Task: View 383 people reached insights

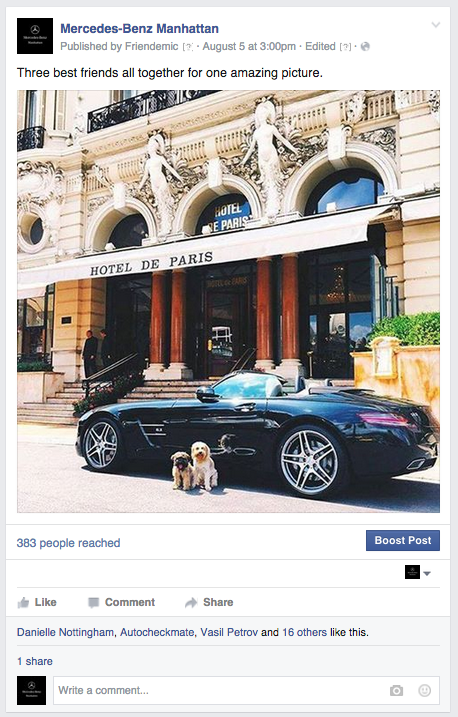Action: [x=69, y=543]
